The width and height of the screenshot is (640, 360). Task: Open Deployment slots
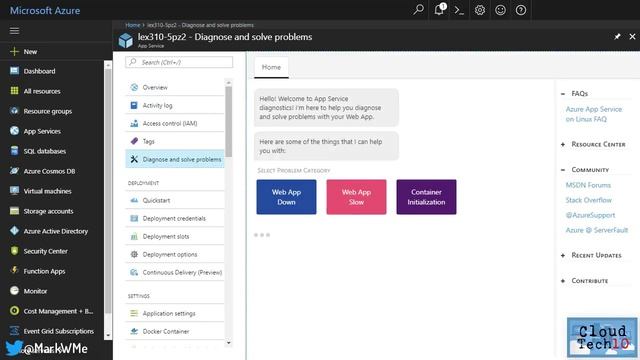[x=175, y=236]
